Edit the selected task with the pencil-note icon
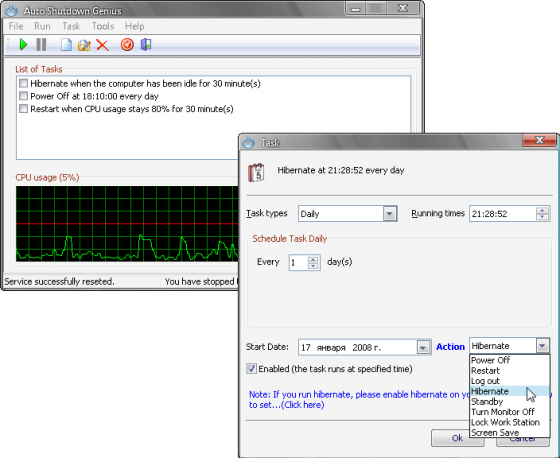Image resolution: width=560 pixels, height=458 pixels. (x=84, y=45)
